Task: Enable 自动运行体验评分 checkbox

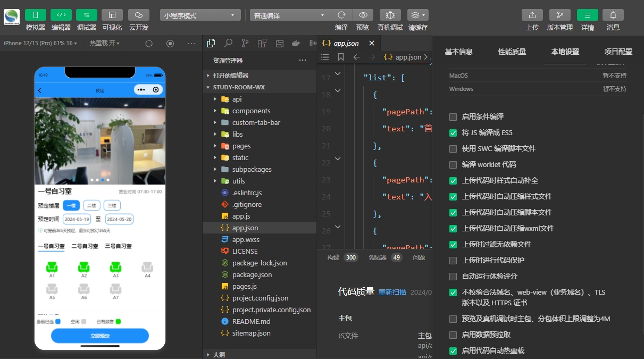Action: pyautogui.click(x=453, y=276)
